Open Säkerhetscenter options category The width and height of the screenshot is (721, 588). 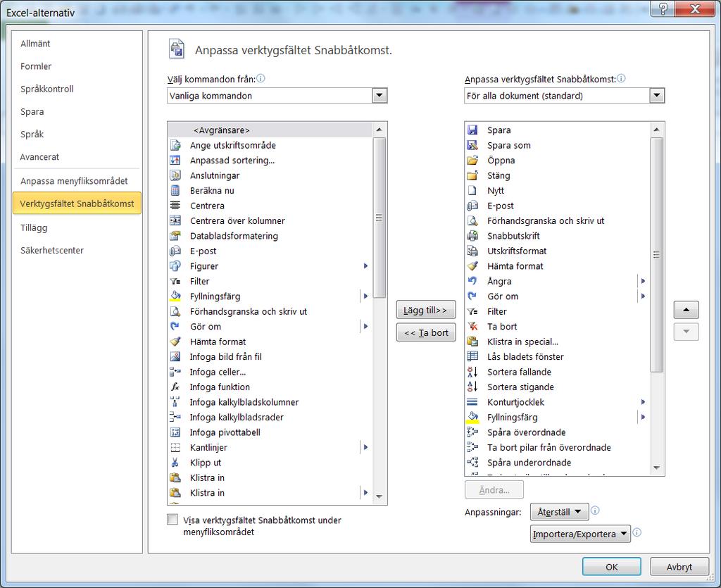(52, 251)
